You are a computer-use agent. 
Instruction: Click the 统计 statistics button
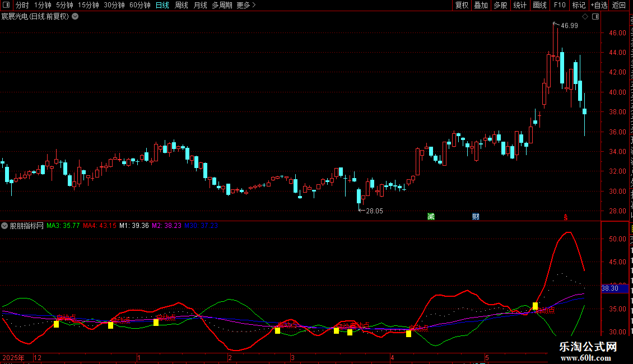coord(520,5)
